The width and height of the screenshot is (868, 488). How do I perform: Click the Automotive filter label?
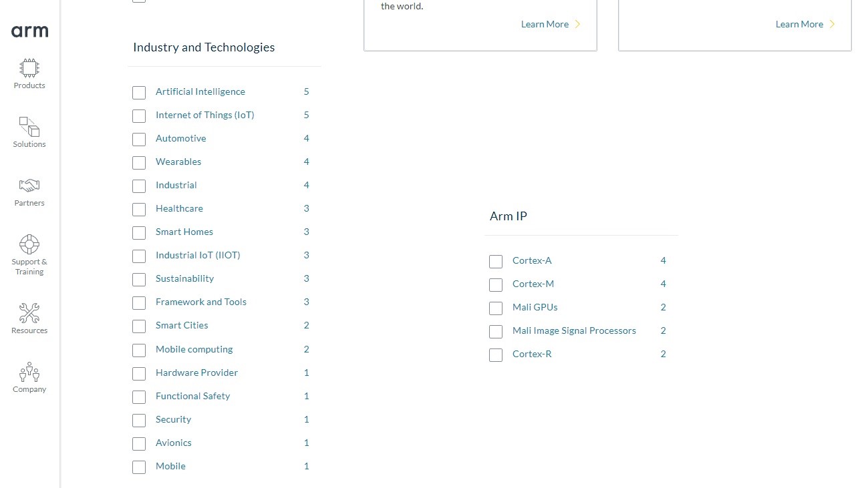click(x=180, y=138)
